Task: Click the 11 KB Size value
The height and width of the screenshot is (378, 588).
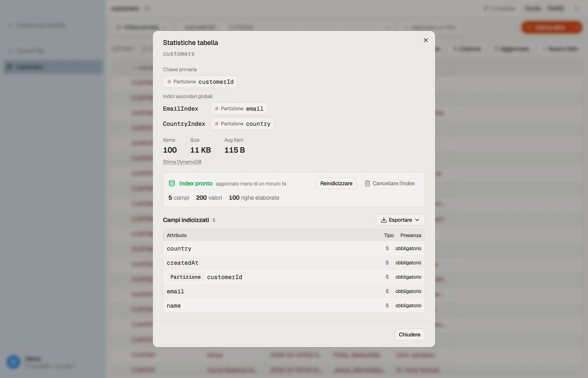Action: [201, 150]
